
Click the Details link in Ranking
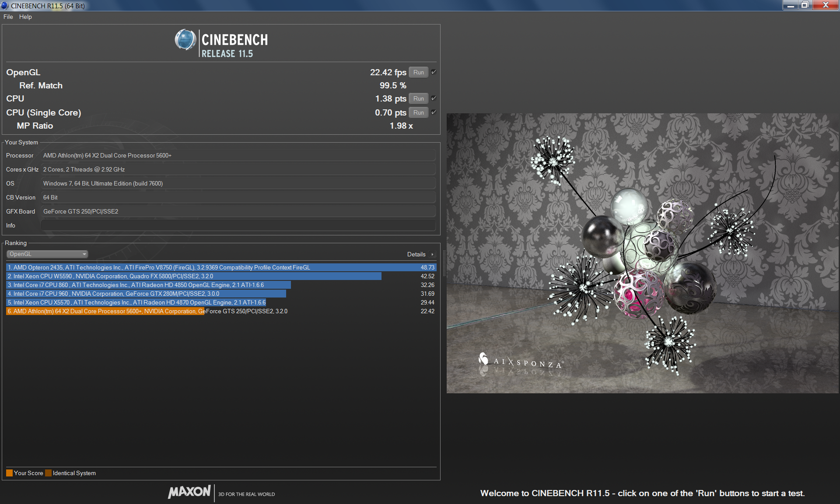(416, 255)
